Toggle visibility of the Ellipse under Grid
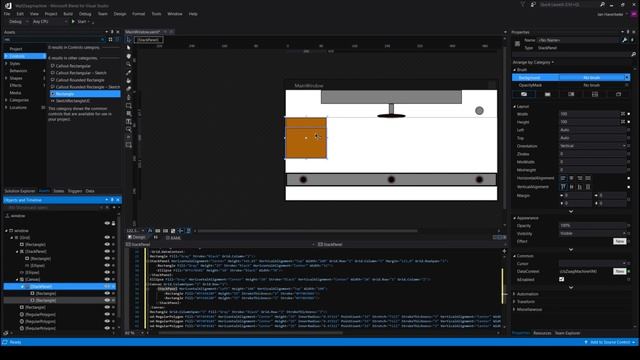640x360 pixels. [x=107, y=272]
